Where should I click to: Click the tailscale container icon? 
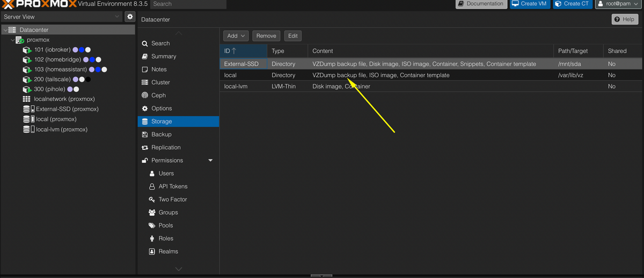click(x=27, y=79)
